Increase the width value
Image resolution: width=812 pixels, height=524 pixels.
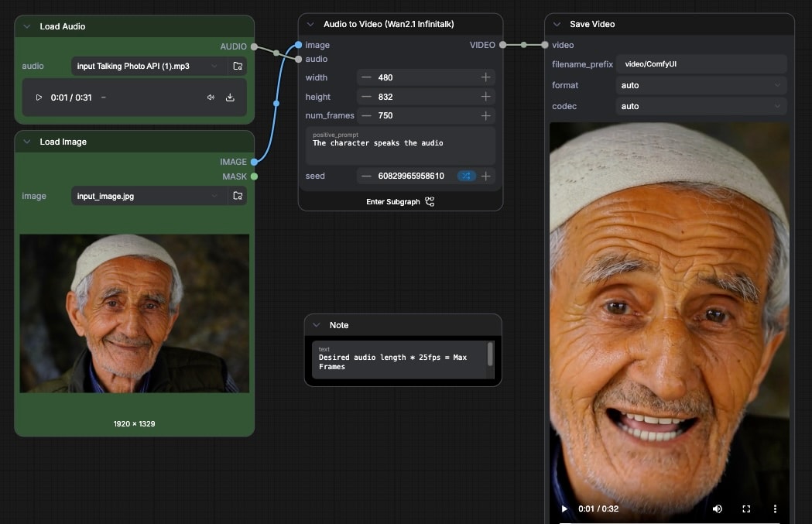(486, 77)
